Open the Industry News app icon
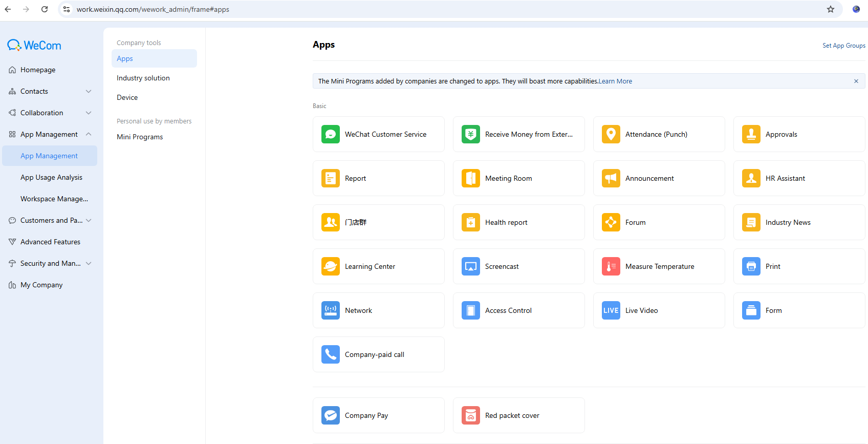Image resolution: width=868 pixels, height=444 pixels. 751,222
